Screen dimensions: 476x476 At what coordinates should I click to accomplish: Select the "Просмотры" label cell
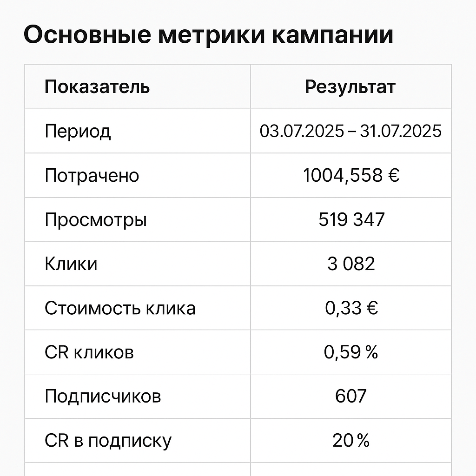click(96, 220)
